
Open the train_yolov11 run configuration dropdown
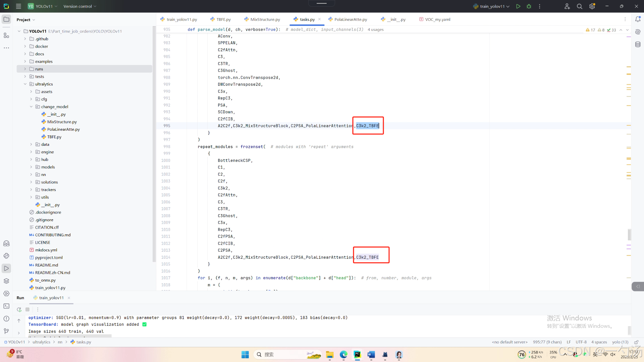(491, 6)
